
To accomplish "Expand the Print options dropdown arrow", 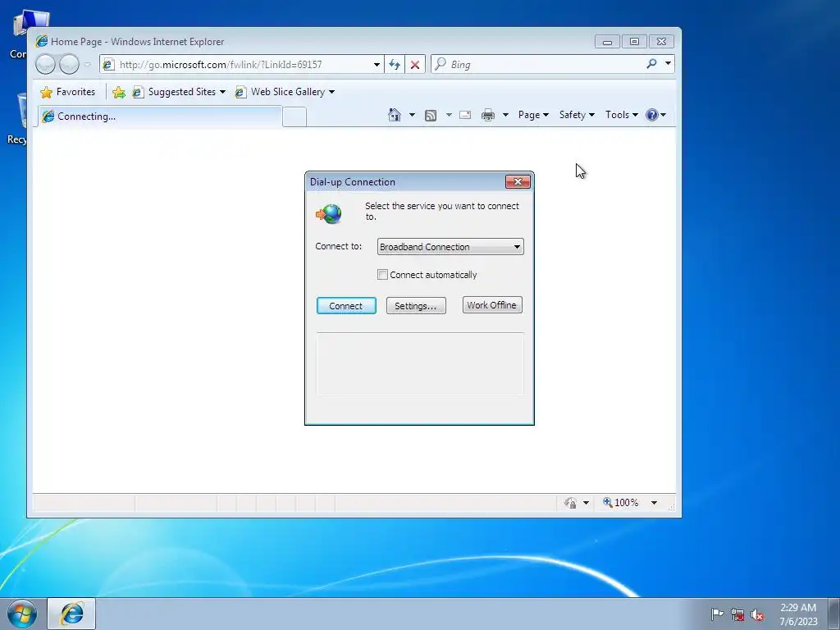I will [x=505, y=115].
